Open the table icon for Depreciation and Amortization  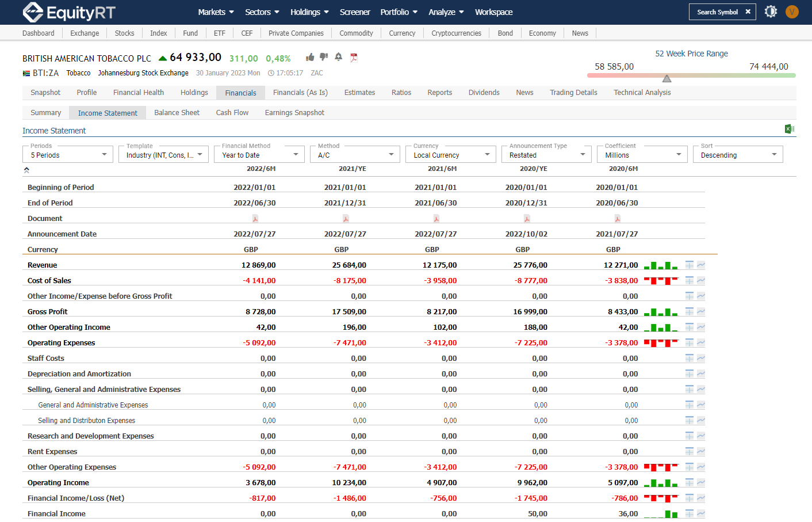click(690, 374)
